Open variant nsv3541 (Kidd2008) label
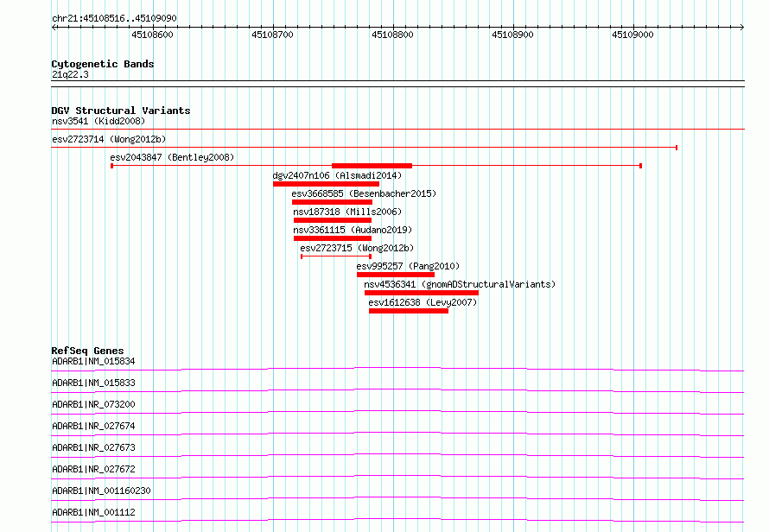The height and width of the screenshot is (532, 769). click(x=99, y=121)
